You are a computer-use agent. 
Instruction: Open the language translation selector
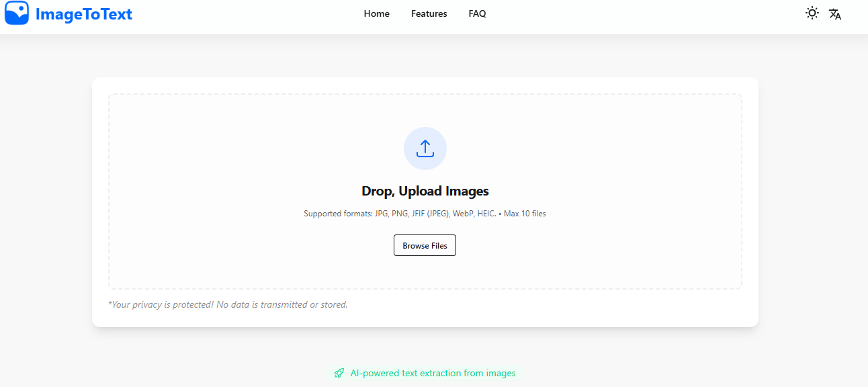835,14
